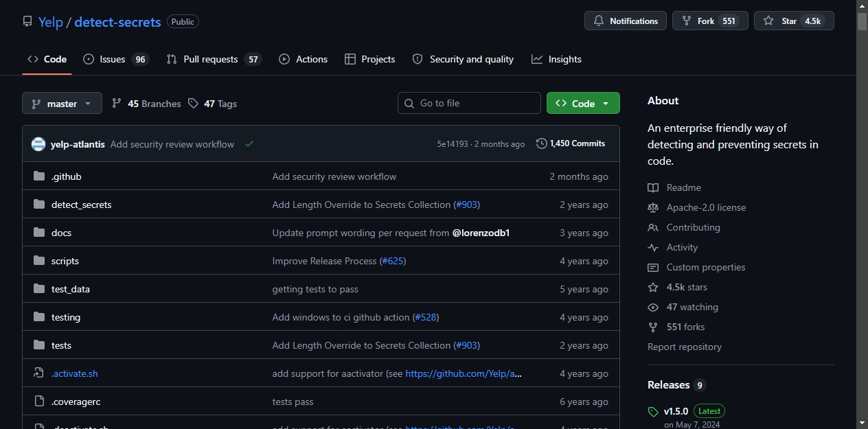The width and height of the screenshot is (868, 429).
Task: Open pull request #528 link
Action: [426, 317]
